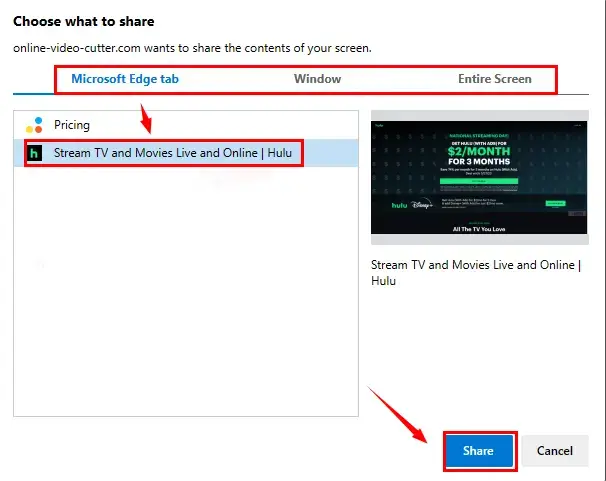Click the online-video-cutter.com permission message

click(x=192, y=48)
